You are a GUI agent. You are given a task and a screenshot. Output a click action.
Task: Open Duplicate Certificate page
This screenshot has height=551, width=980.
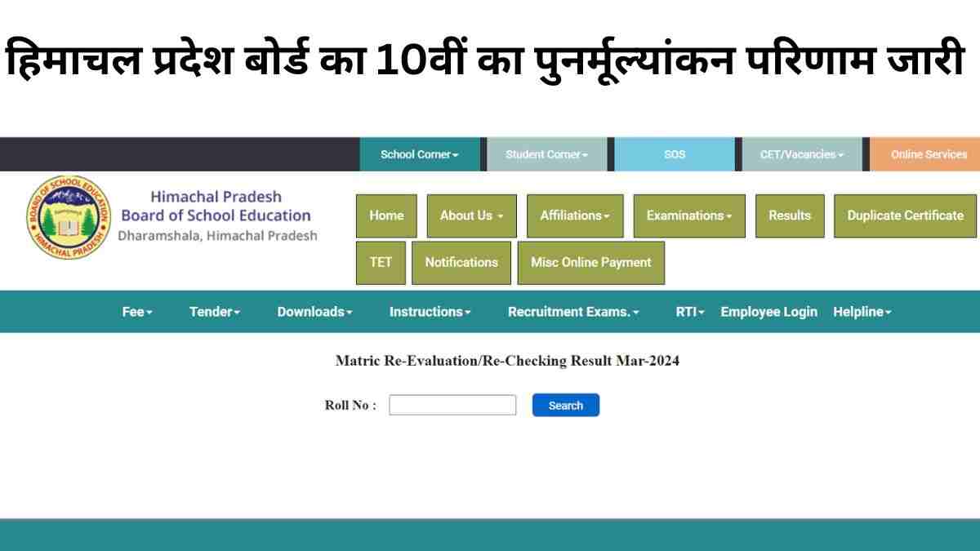[905, 216]
